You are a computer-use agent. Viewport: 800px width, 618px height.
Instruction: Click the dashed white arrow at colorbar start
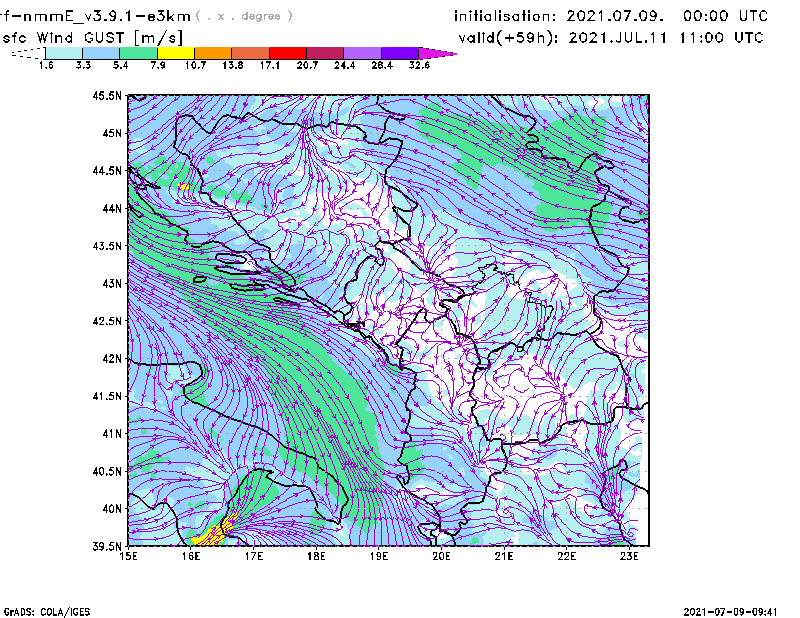(x=28, y=53)
